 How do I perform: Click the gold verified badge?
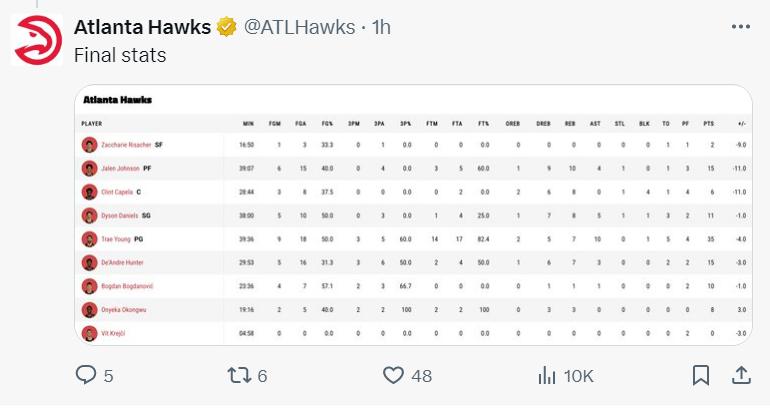tap(226, 27)
